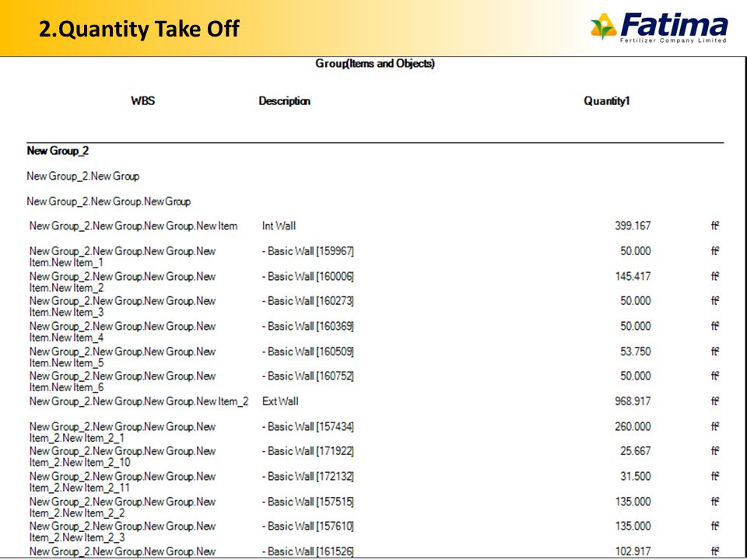Click the WBS cell of the Int Wall row
Viewport: 747px width, 560px height.
(133, 226)
